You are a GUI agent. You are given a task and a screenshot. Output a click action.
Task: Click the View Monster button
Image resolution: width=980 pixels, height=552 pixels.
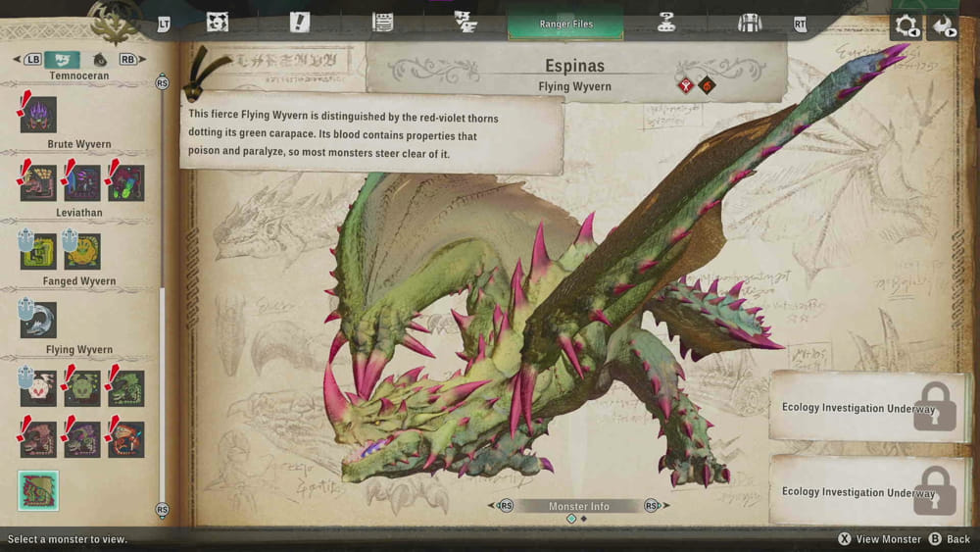(879, 539)
